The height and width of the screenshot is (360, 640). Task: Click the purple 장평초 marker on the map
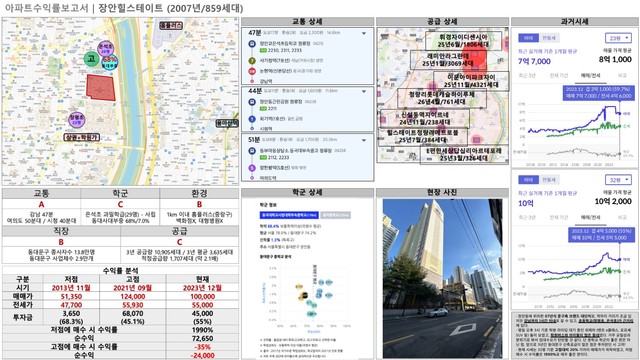(76, 120)
